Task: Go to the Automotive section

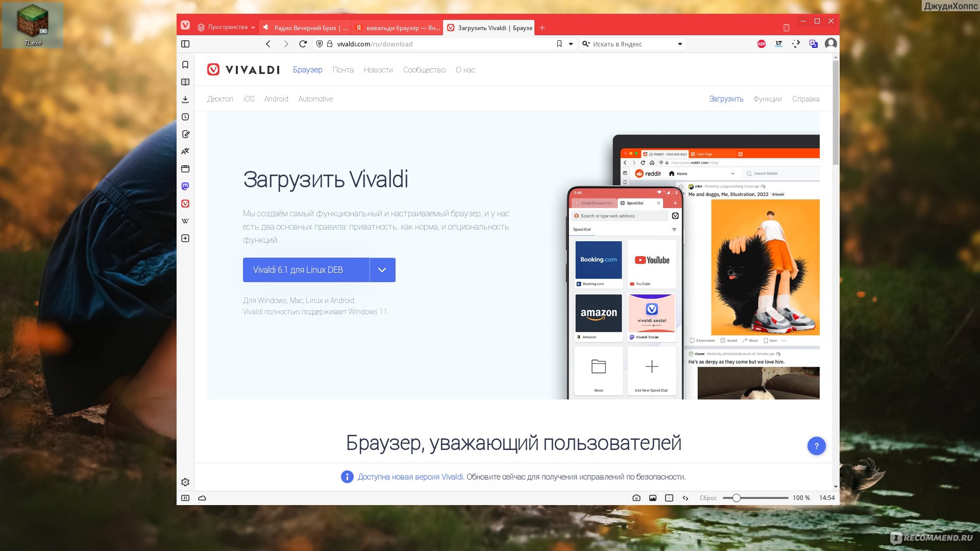Action: click(315, 99)
